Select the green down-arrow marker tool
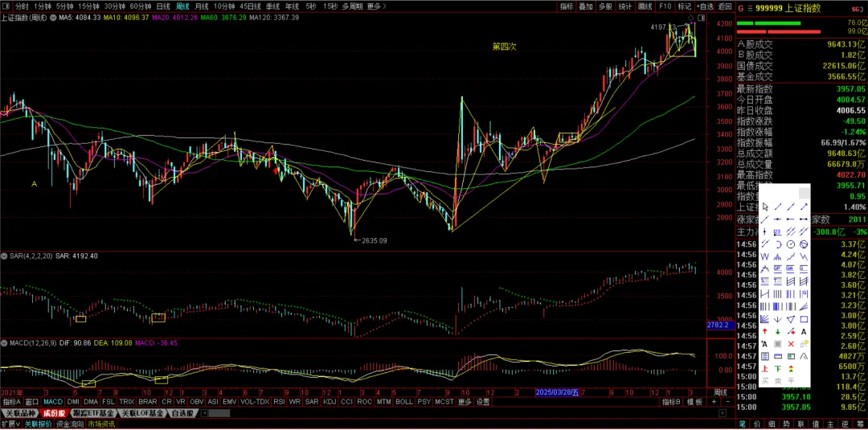Viewport: 868px width, 430px height. coord(778,331)
